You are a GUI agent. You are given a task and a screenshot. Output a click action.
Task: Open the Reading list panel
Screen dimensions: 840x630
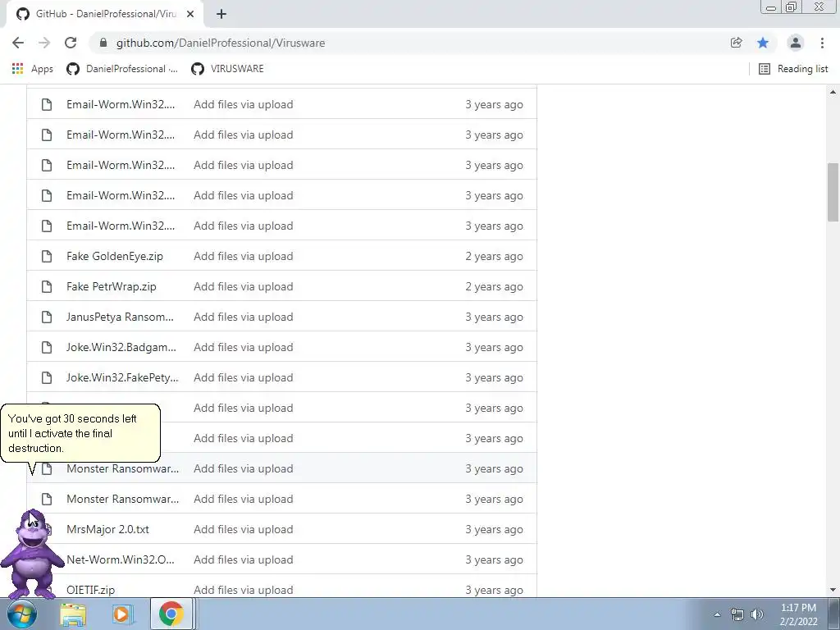tap(793, 69)
